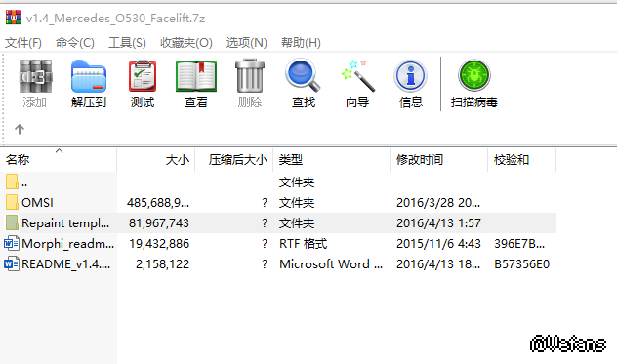Click date 2015/11/6 4:43 cell
This screenshot has height=364, width=617.
(438, 244)
